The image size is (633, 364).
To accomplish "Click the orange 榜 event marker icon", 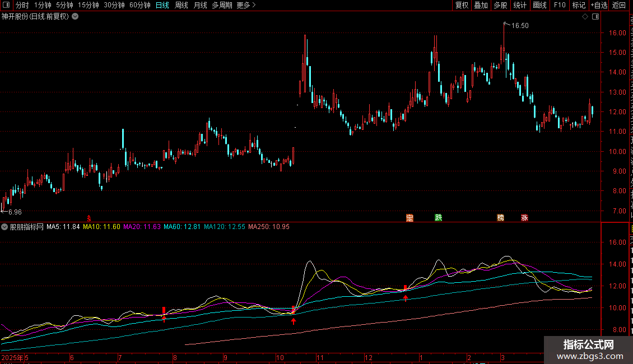I will pyautogui.click(x=500, y=218).
